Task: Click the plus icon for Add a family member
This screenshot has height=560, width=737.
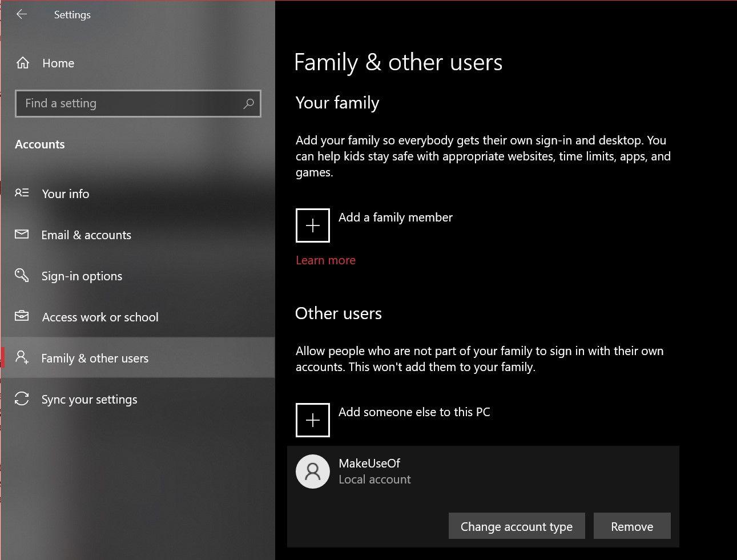Action: [x=313, y=225]
